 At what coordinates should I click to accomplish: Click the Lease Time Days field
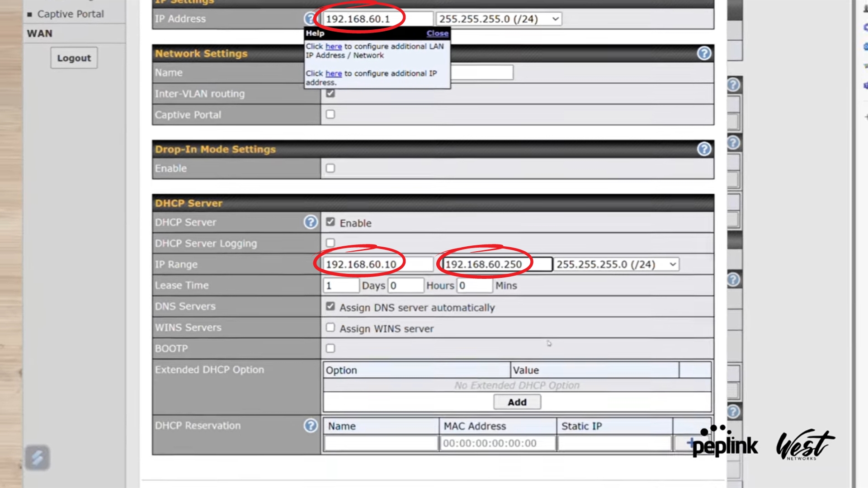pos(341,286)
